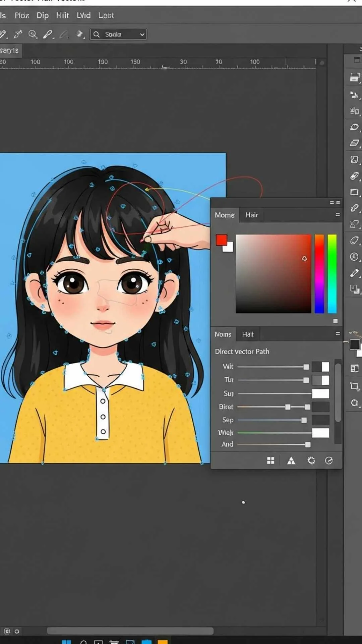Click the dark foreground swatch in right toolbar
Screen dimensions: 362x644
[x=355, y=344]
